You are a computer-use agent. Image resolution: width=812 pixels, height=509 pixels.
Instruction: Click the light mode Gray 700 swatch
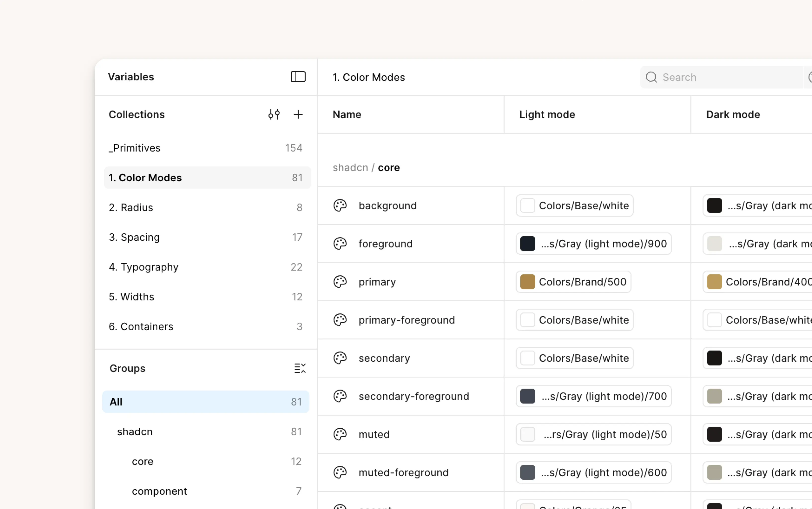click(x=527, y=396)
